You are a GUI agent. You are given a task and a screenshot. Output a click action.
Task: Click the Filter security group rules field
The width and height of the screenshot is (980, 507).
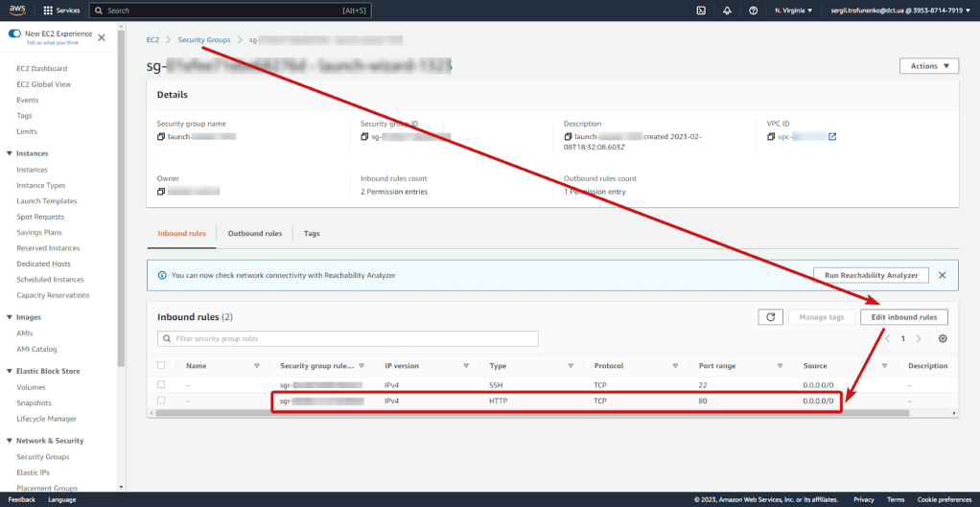tap(348, 338)
